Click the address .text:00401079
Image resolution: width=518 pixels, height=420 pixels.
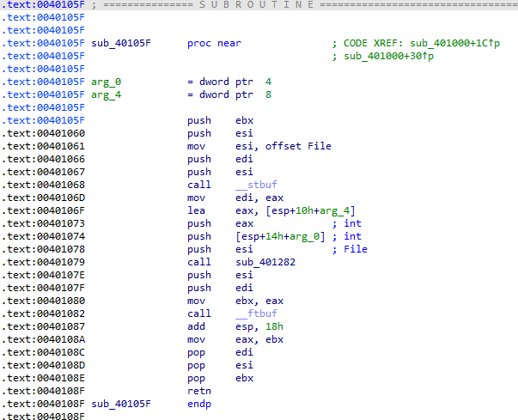[43, 262]
